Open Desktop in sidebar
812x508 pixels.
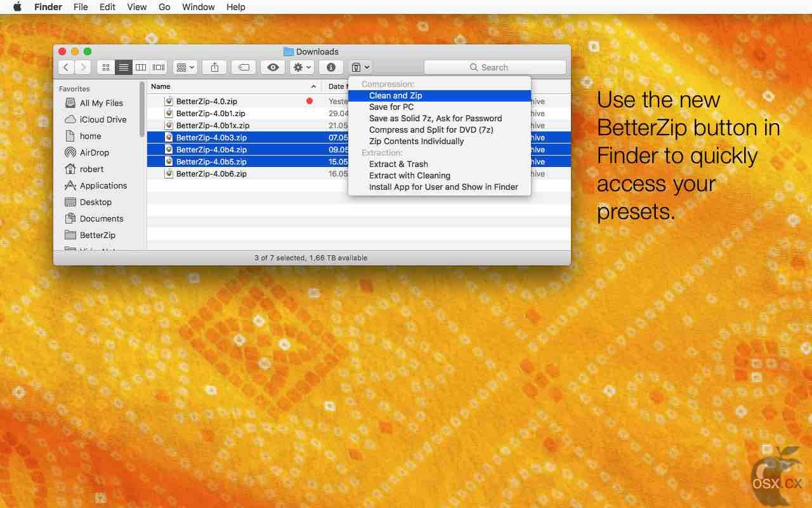coord(95,202)
